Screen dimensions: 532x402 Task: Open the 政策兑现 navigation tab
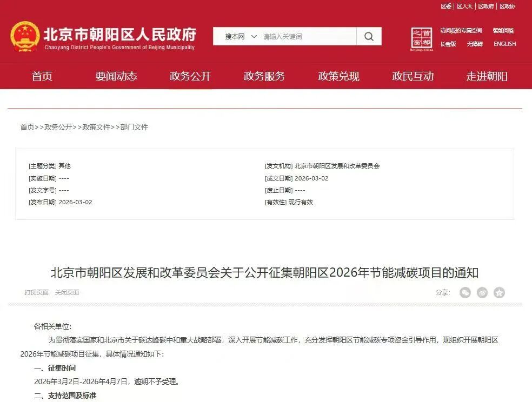[338, 76]
